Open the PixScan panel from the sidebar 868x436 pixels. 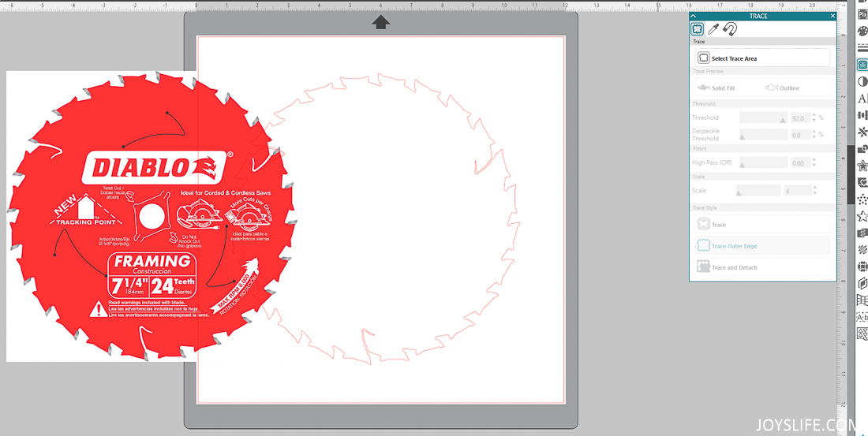(x=862, y=15)
